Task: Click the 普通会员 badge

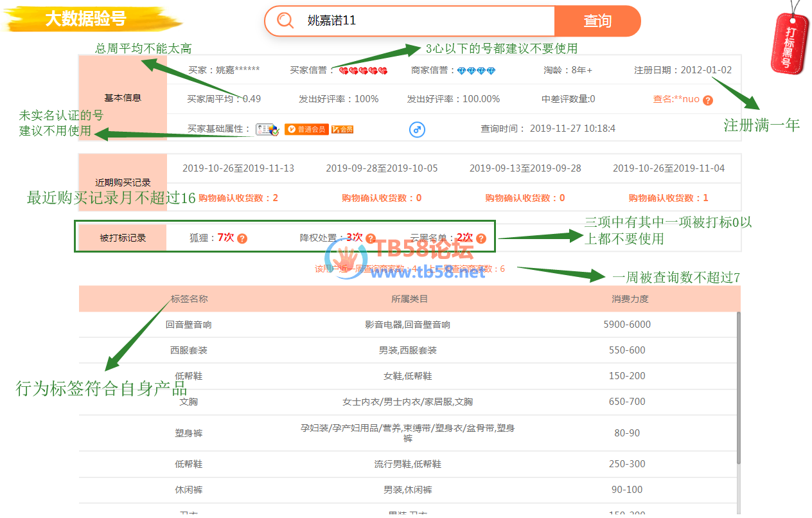Action: point(306,129)
